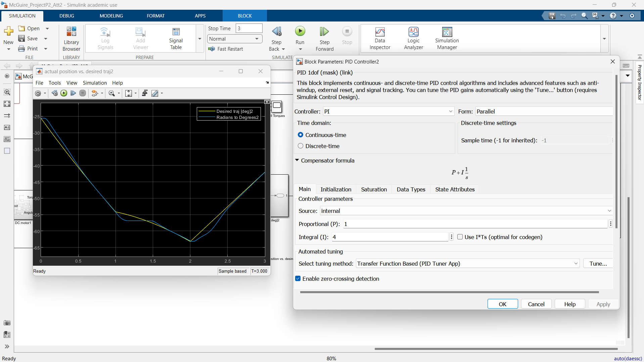Image resolution: width=644 pixels, height=362 pixels.
Task: Click OK in Block Parameters dialog
Action: pos(502,304)
